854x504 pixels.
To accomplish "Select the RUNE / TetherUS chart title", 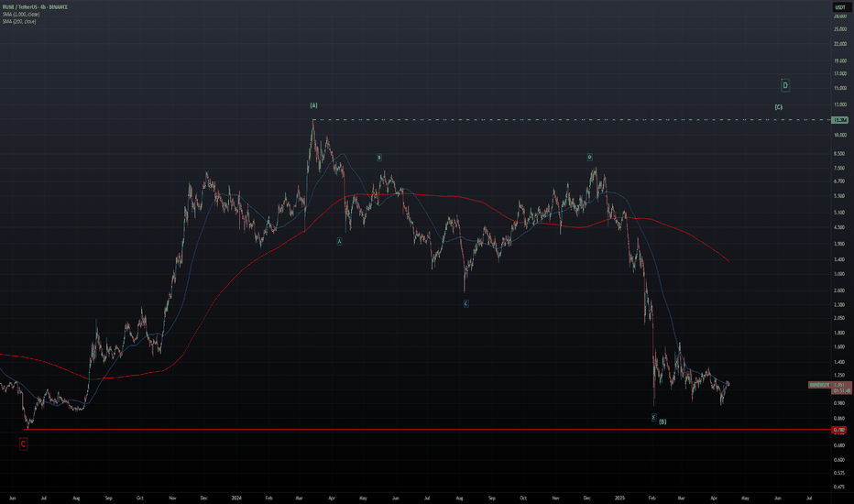I will 35,7.
